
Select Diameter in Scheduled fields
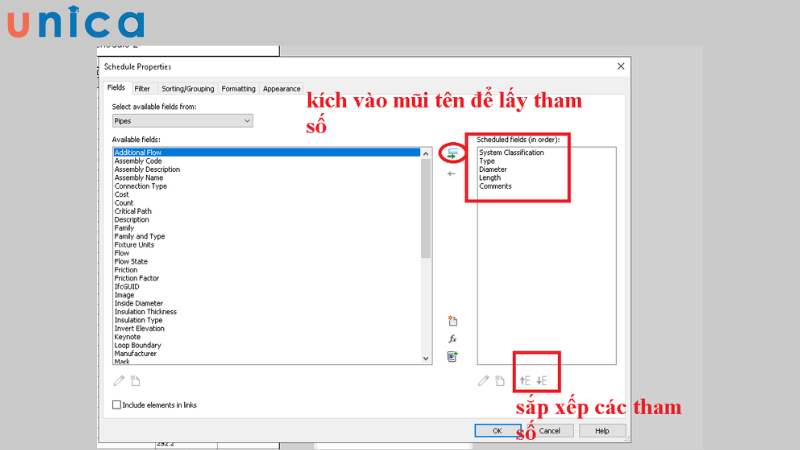493,169
